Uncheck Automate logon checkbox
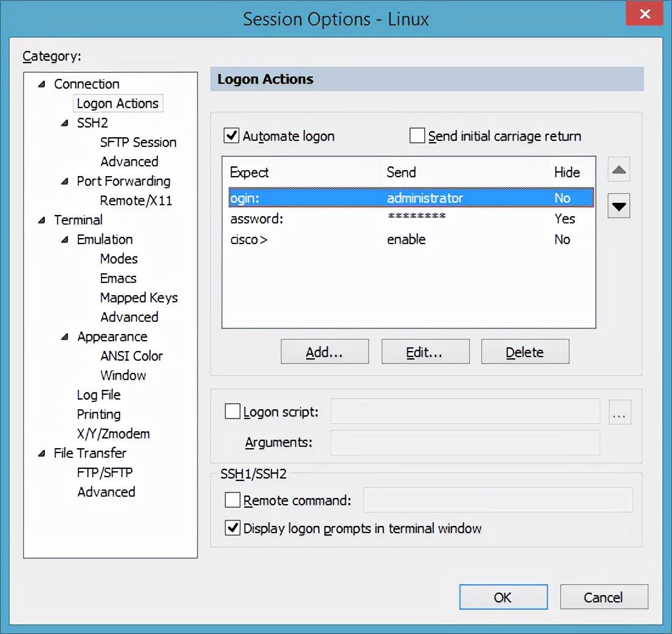 (231, 136)
